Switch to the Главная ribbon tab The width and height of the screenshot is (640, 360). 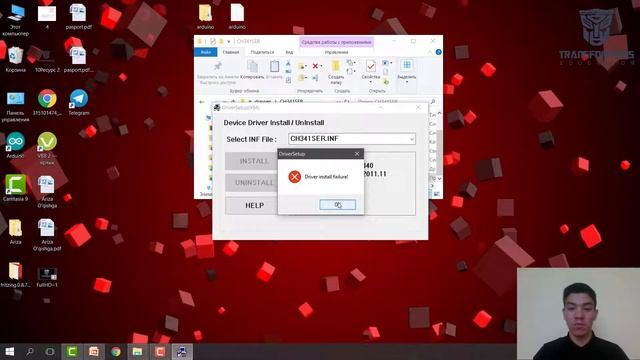pyautogui.click(x=231, y=52)
